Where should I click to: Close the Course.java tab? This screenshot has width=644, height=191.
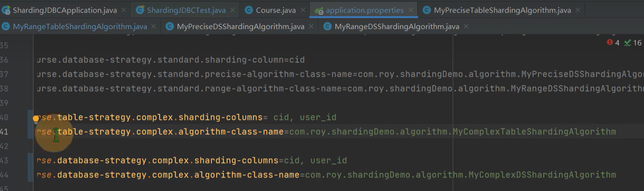click(303, 10)
